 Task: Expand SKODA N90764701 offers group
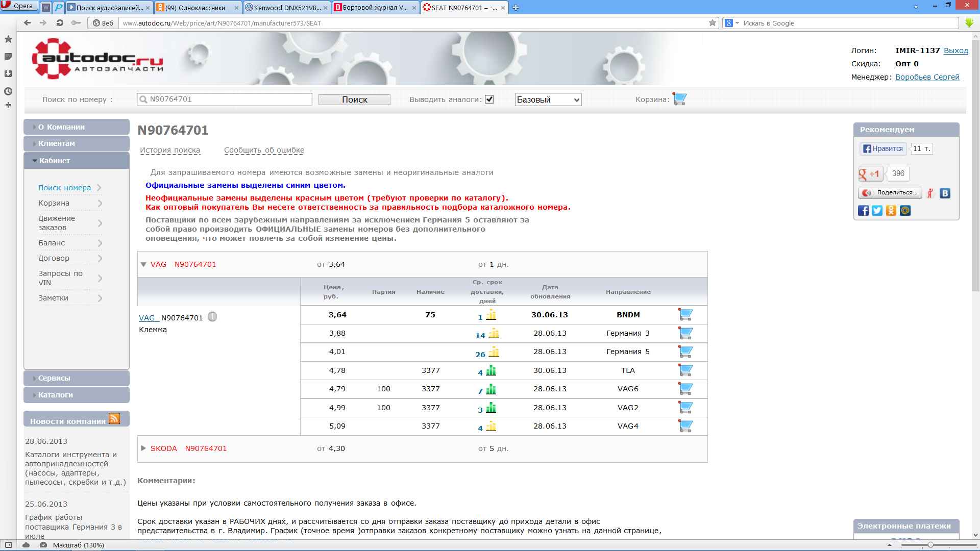pos(144,448)
